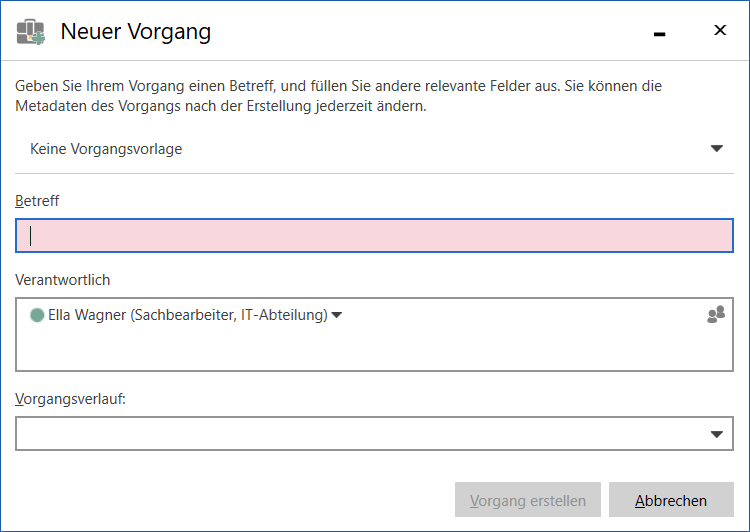This screenshot has width=750, height=532.
Task: Focus the pink Betreff input field
Action: [x=375, y=236]
